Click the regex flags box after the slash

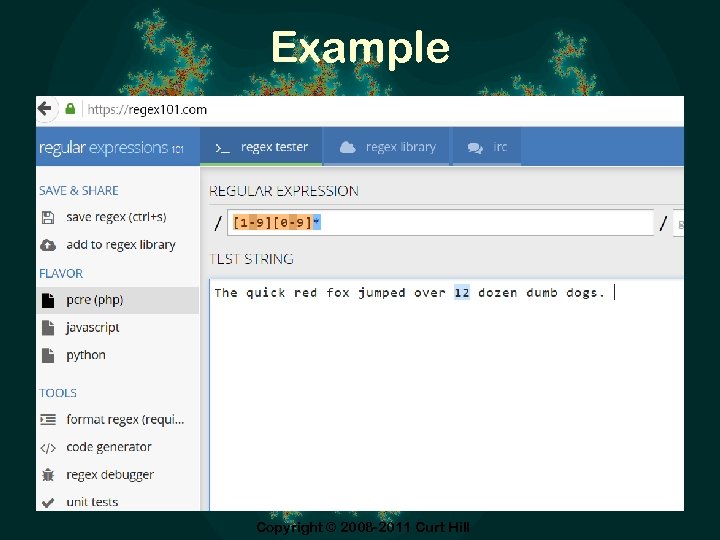[x=679, y=224]
